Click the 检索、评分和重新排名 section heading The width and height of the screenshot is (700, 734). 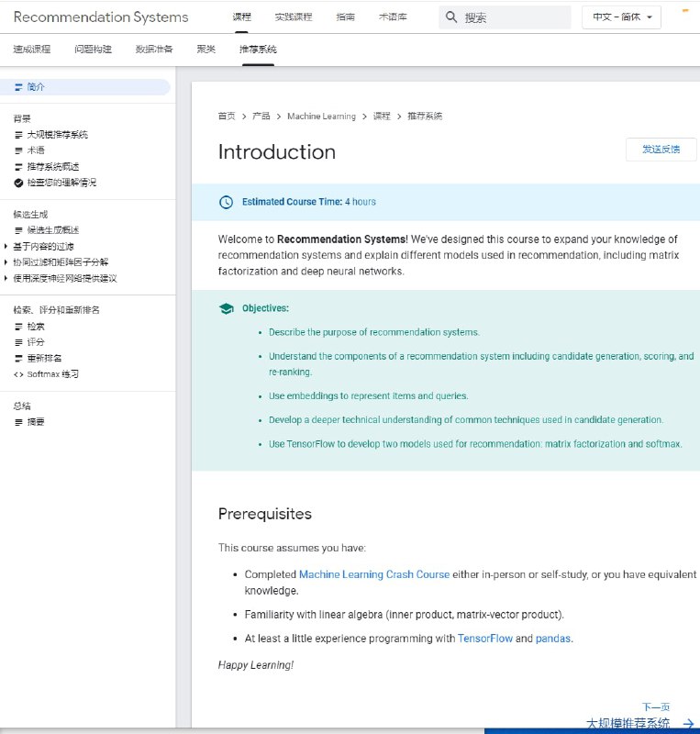tap(56, 310)
